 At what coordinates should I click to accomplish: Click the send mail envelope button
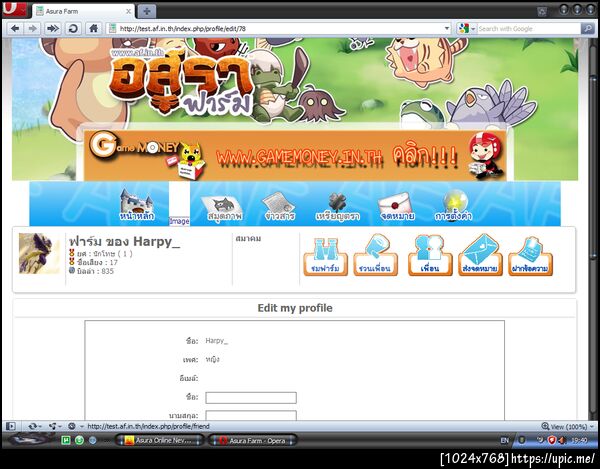click(x=480, y=255)
